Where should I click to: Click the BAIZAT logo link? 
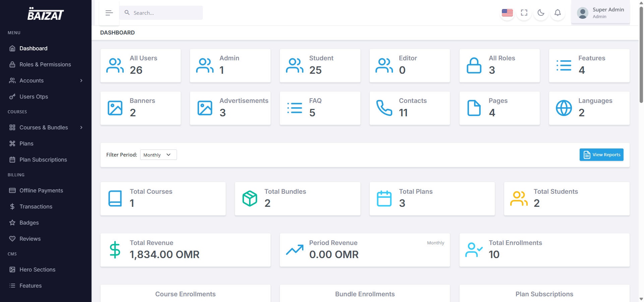46,14
